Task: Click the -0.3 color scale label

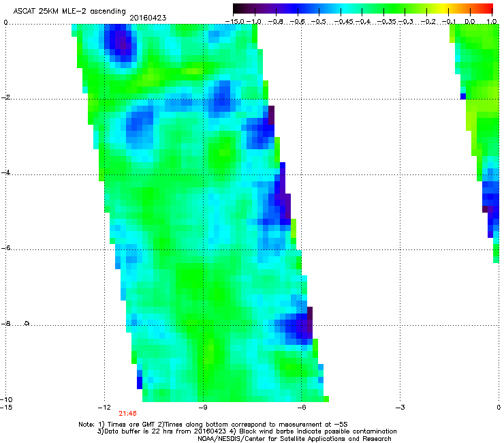Action: point(406,22)
